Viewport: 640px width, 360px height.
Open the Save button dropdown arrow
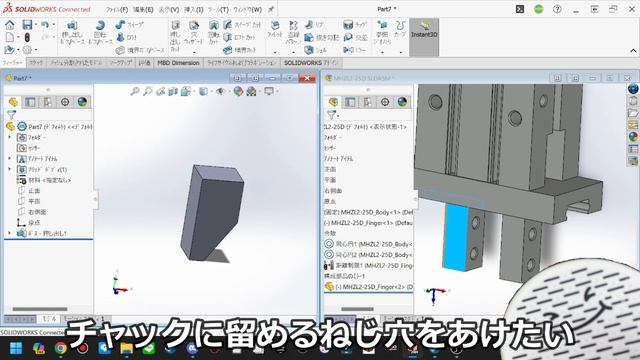pos(36,25)
